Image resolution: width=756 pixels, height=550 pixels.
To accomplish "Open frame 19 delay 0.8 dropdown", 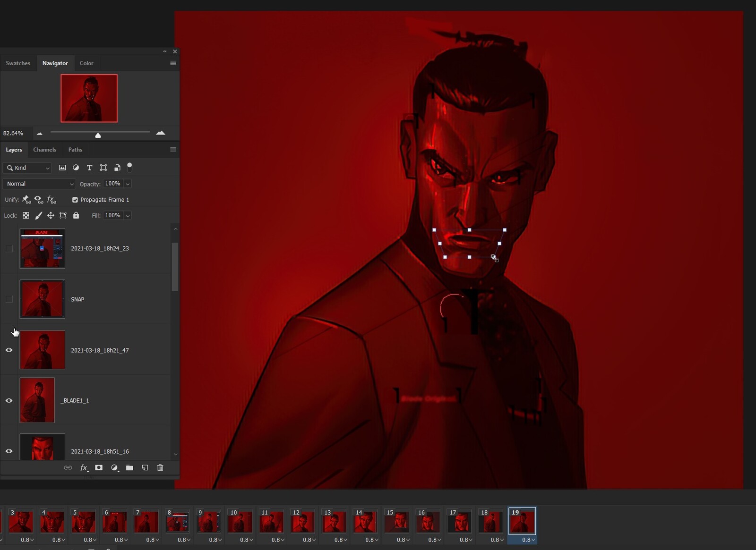I will tap(529, 540).
